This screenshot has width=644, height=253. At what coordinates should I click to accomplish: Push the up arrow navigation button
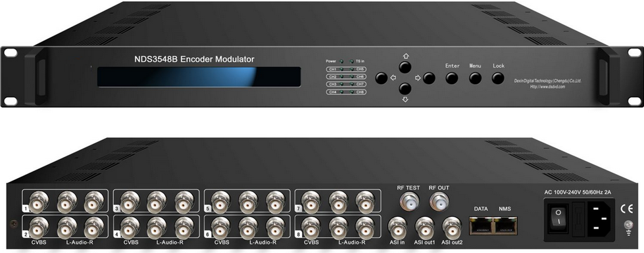coord(405,67)
